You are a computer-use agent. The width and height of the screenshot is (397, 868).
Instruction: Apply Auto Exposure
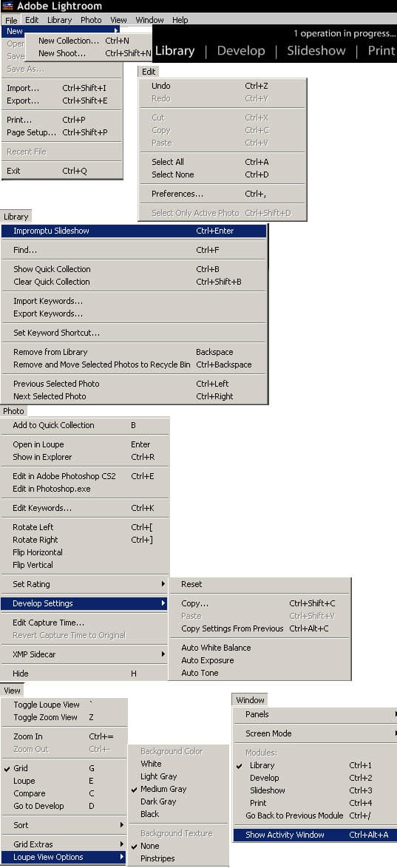tap(259, 660)
